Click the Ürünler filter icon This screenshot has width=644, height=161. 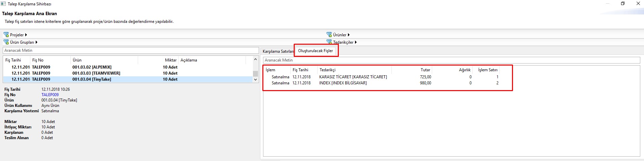(329, 35)
